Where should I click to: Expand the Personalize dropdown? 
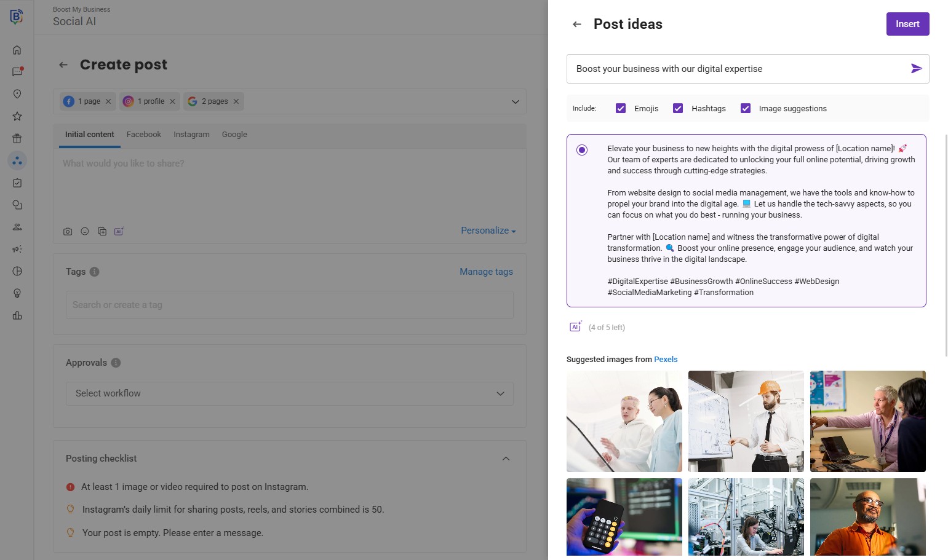click(488, 231)
